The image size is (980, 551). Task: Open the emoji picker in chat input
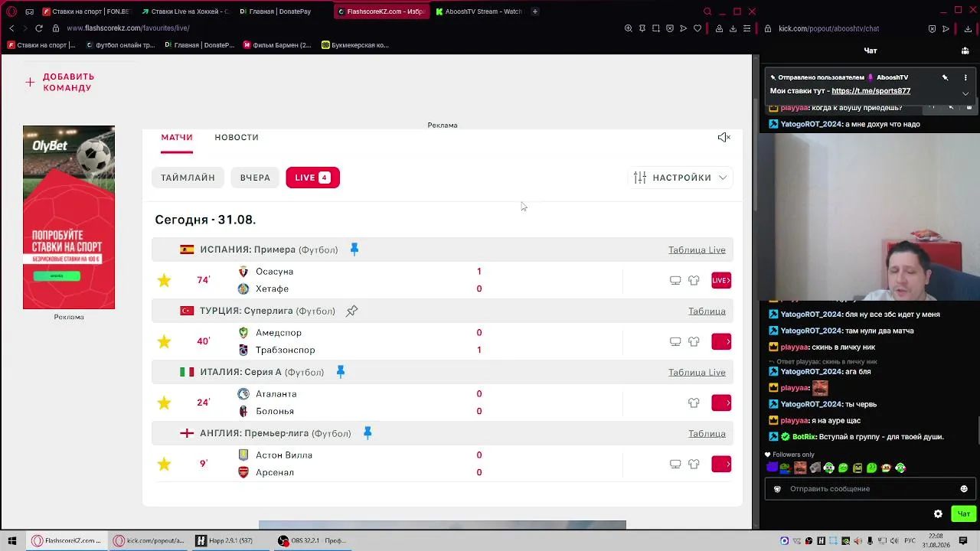(x=964, y=489)
